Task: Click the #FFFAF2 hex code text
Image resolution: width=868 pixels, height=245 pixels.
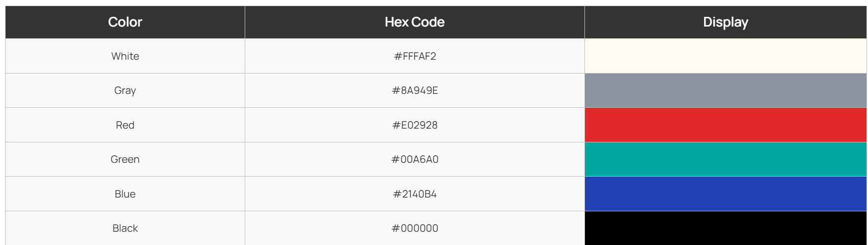Action: 415,56
